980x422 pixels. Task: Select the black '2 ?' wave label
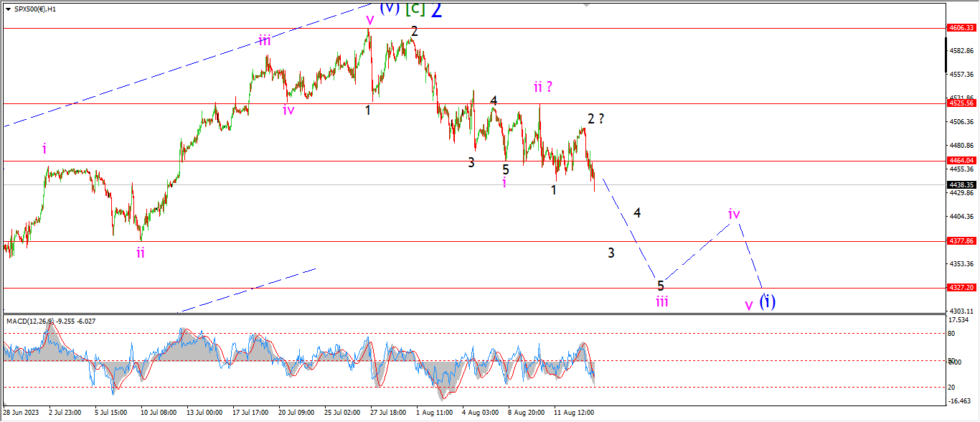[x=595, y=119]
